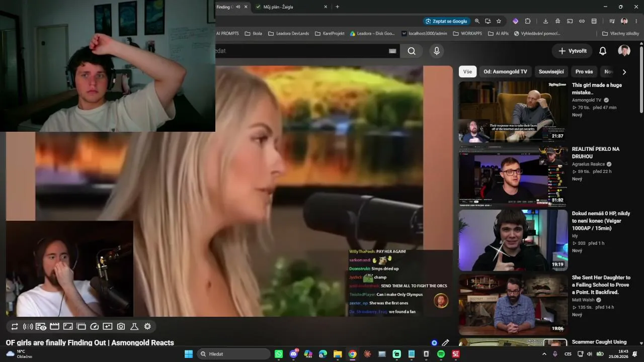Viewport: 644px width, 362px height.
Task: Click the YouTube search magnifier button
Action: click(x=412, y=51)
